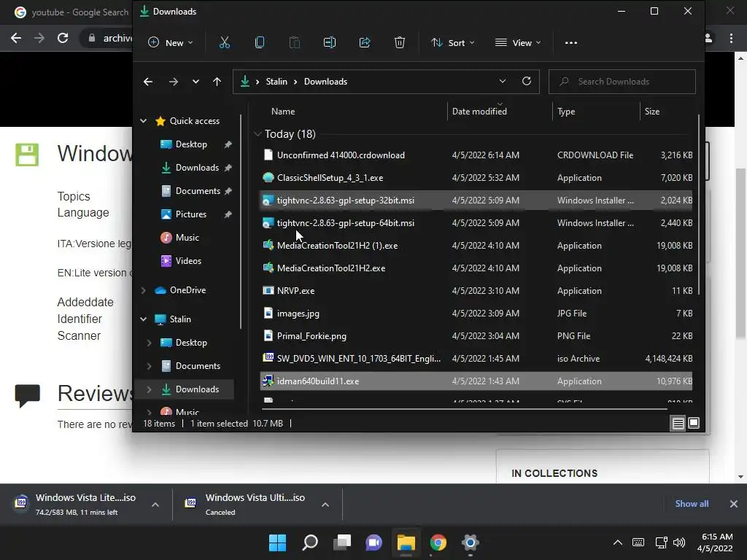This screenshot has height=560, width=747.
Task: Switch to details view icon in status bar
Action: [678, 423]
